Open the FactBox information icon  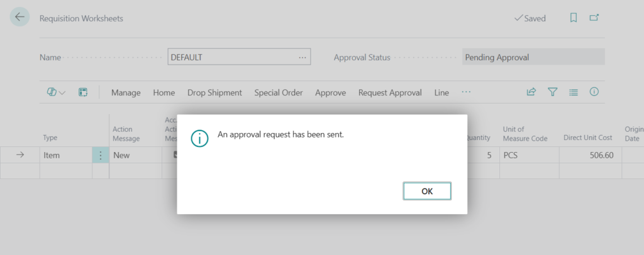pyautogui.click(x=594, y=92)
